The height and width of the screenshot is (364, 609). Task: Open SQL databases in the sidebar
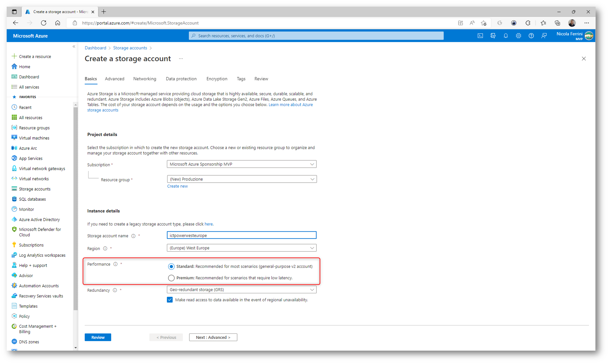point(32,199)
